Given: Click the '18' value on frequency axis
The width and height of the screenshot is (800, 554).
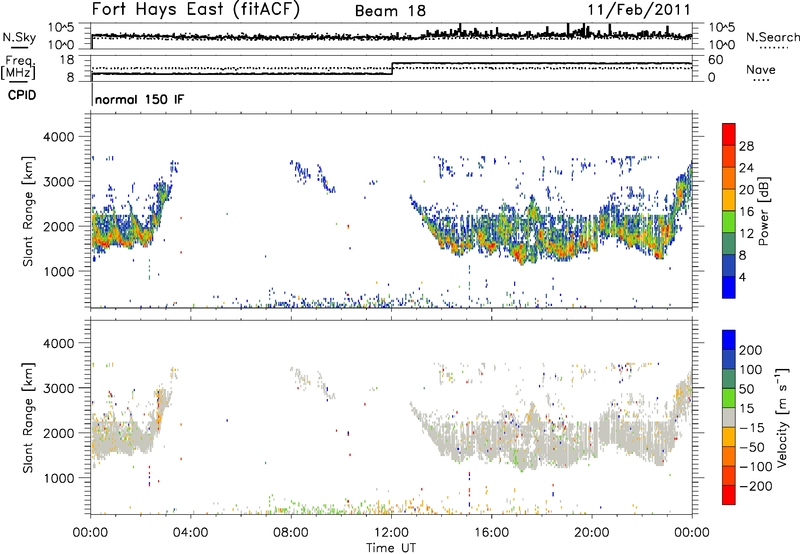Looking at the screenshot, I should click(x=67, y=60).
